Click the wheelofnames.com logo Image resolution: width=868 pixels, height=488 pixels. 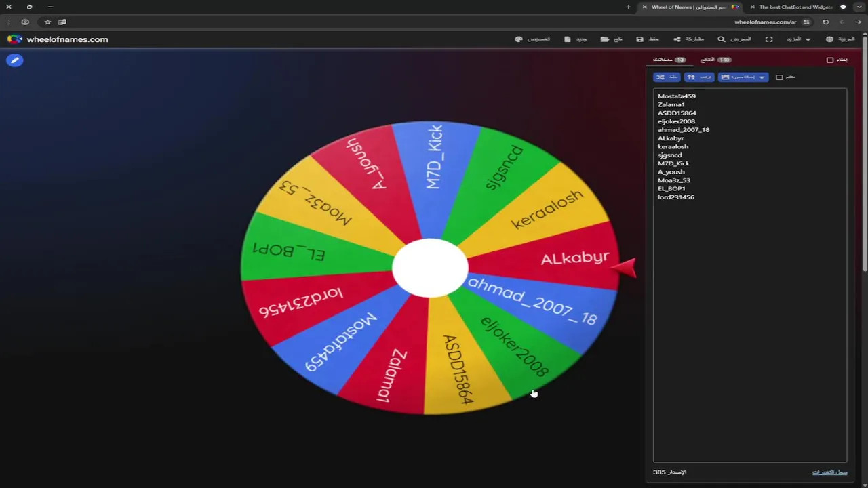(58, 39)
